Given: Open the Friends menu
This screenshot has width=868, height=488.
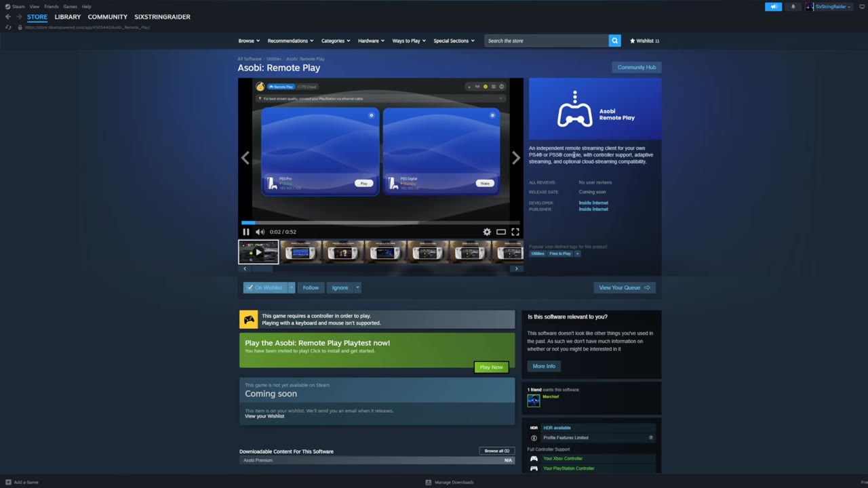Looking at the screenshot, I should click(x=51, y=7).
